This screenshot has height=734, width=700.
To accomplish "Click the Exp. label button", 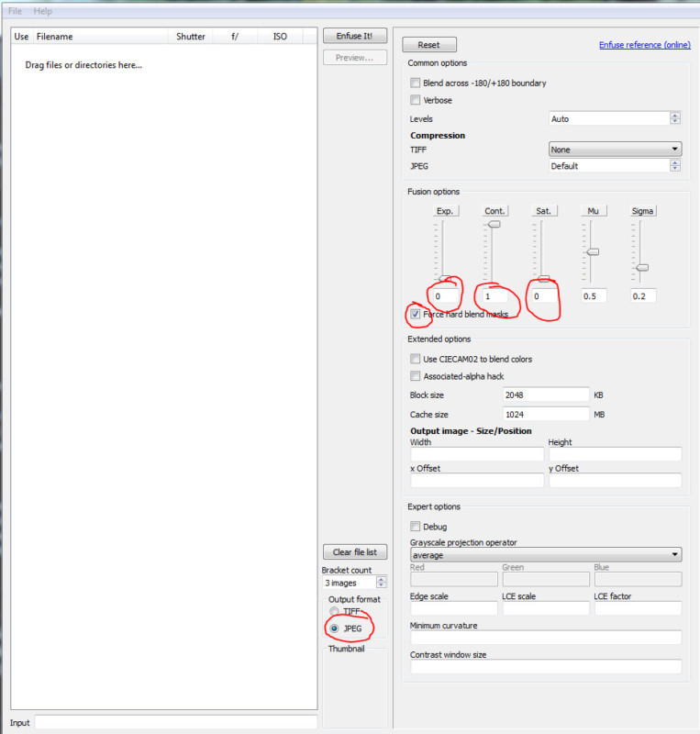I will tap(445, 211).
